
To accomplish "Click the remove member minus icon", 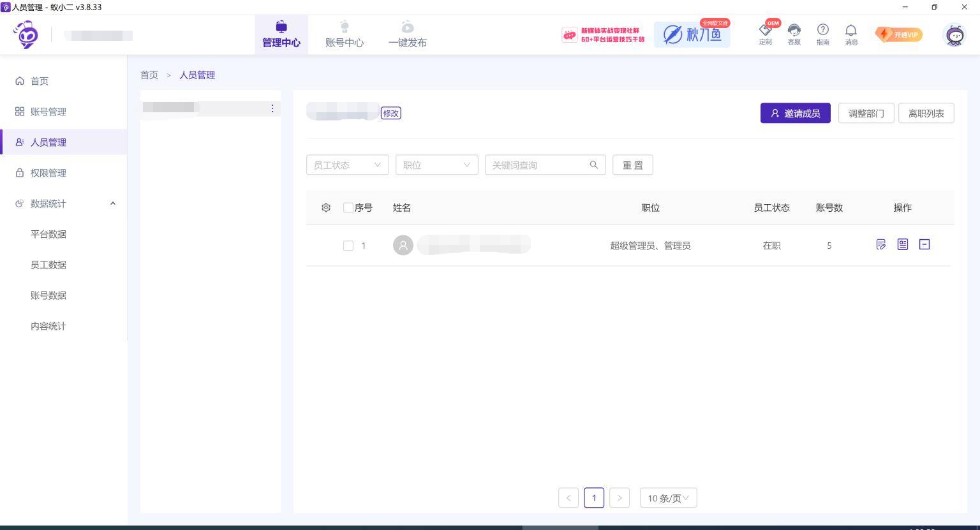I will 924,244.
